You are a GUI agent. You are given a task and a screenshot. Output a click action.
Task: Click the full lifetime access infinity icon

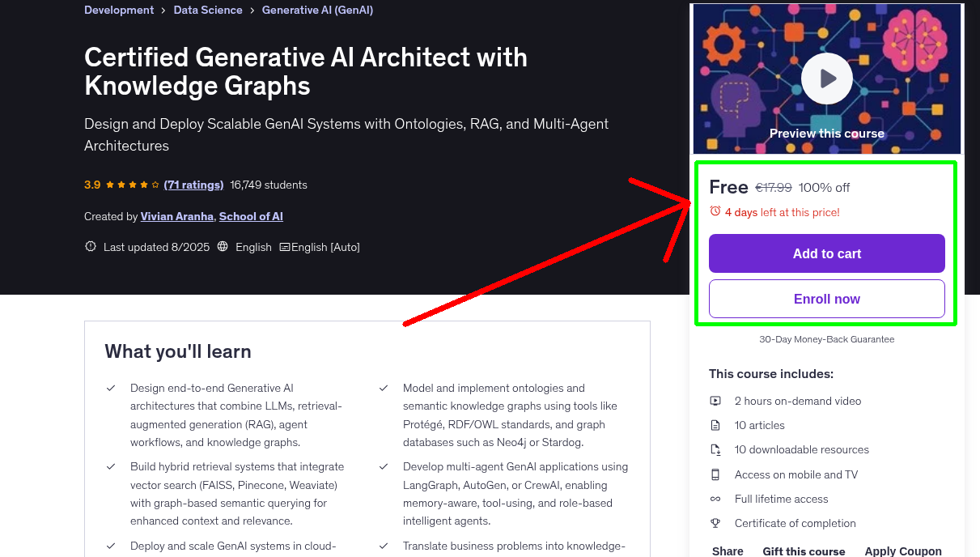coord(715,499)
